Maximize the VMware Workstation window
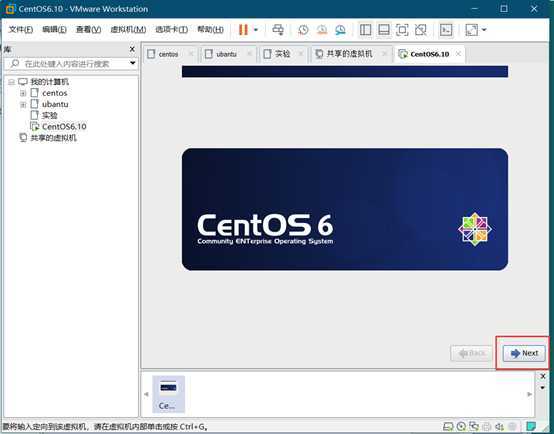This screenshot has height=434, width=554. point(504,8)
